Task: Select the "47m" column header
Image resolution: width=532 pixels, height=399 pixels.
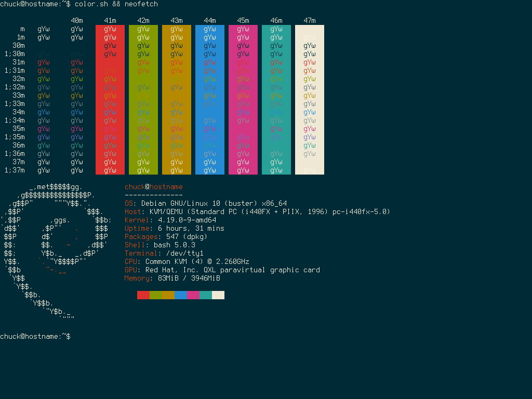Action: pos(310,21)
